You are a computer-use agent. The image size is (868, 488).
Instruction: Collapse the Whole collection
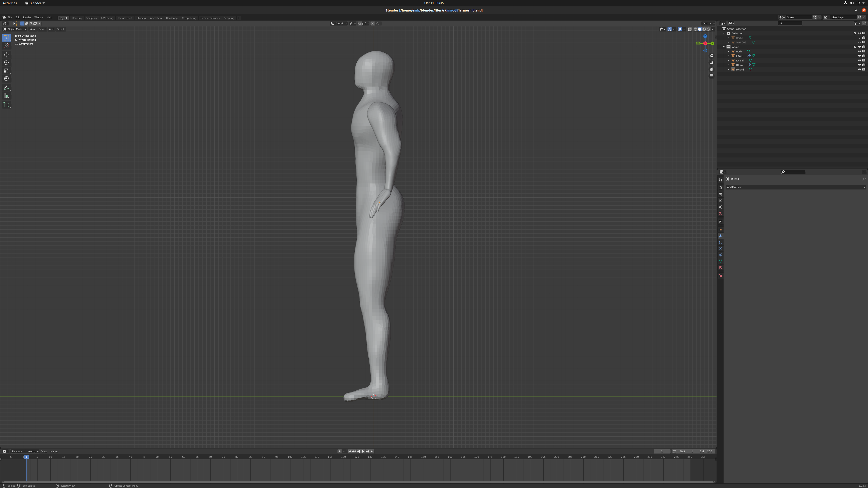724,47
